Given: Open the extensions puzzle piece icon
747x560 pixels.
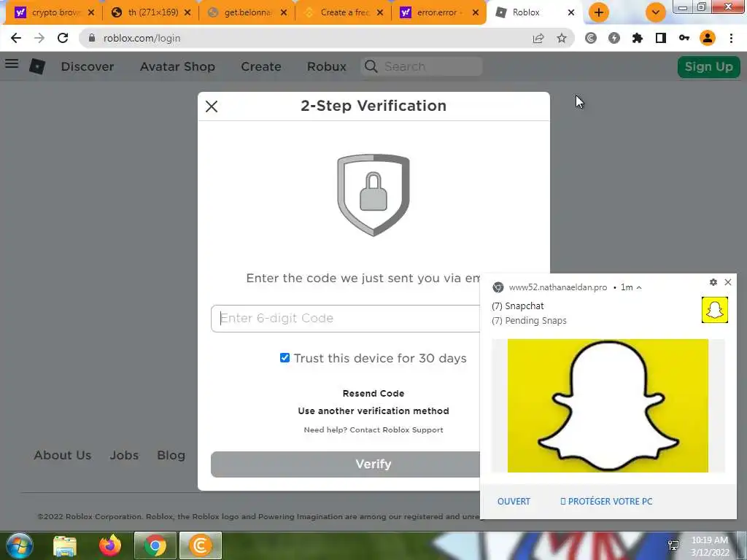Looking at the screenshot, I should 638,38.
